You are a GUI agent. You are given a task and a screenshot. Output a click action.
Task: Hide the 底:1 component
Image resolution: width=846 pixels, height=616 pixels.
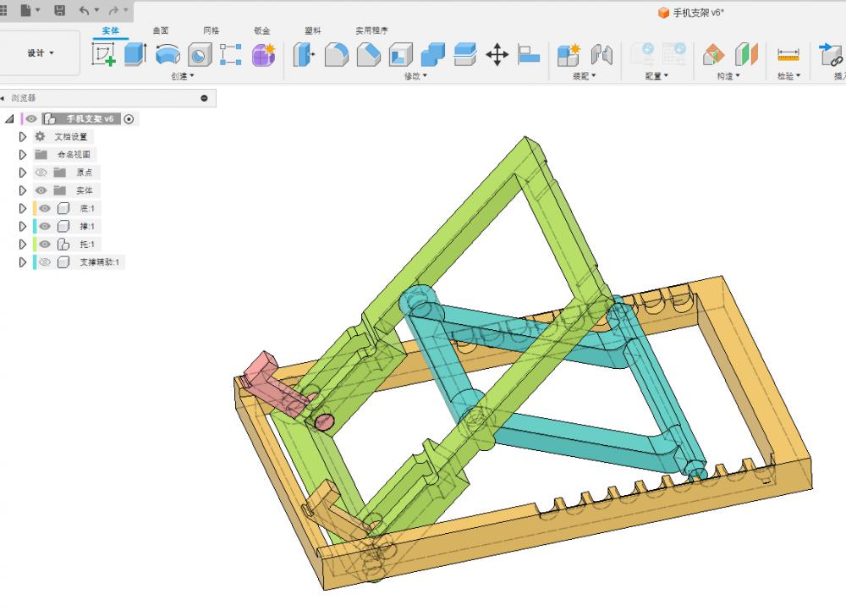pyautogui.click(x=45, y=208)
